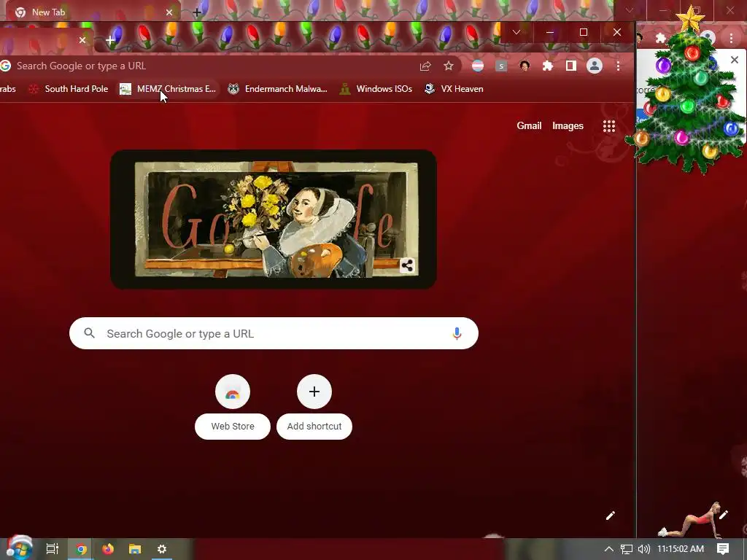Close the New Tab tab in back window

click(x=169, y=12)
